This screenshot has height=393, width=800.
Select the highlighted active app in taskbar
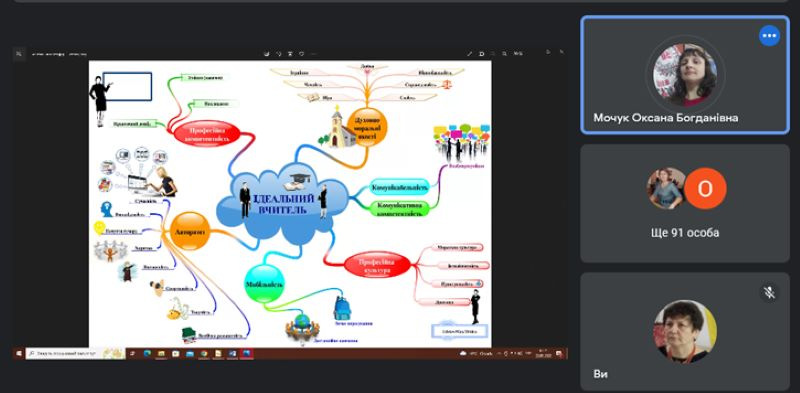click(x=246, y=354)
